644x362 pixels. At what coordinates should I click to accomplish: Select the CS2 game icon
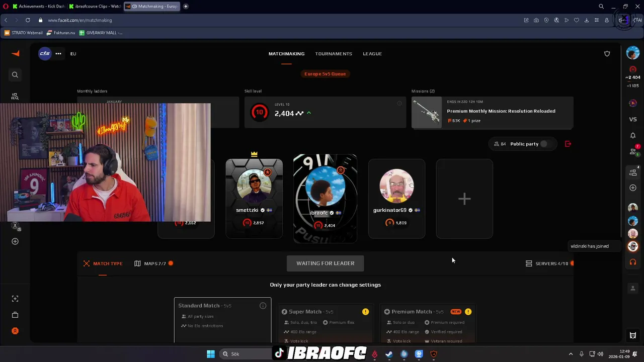(45, 53)
